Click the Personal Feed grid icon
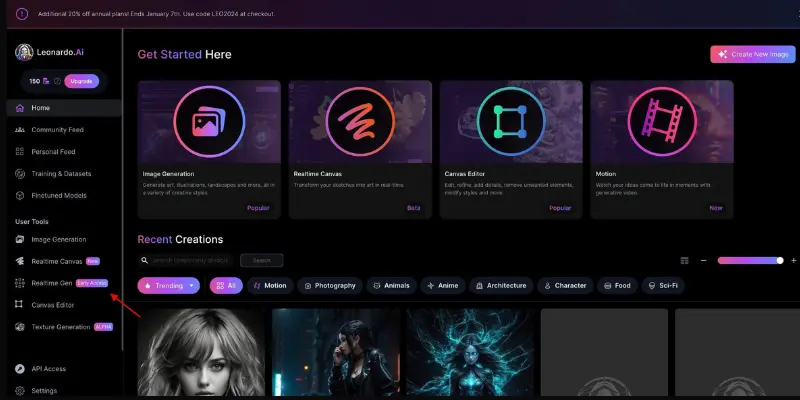The height and width of the screenshot is (400, 800). click(x=20, y=152)
